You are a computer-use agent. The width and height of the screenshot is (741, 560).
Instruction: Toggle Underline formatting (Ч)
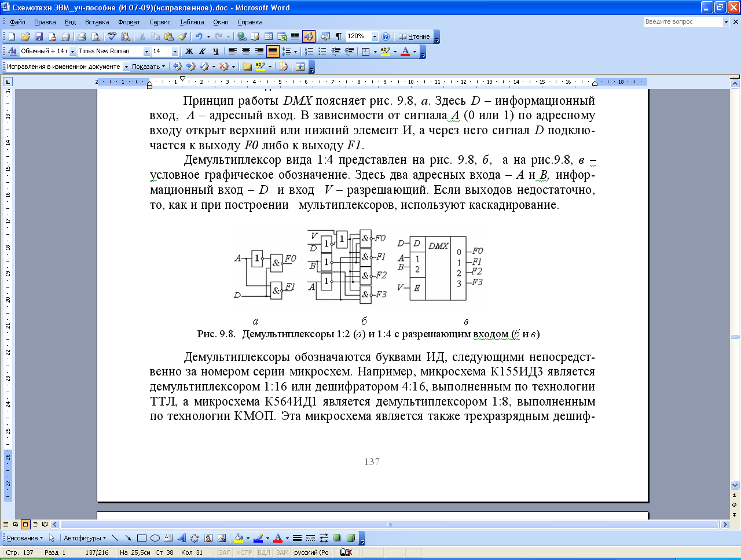pos(215,51)
